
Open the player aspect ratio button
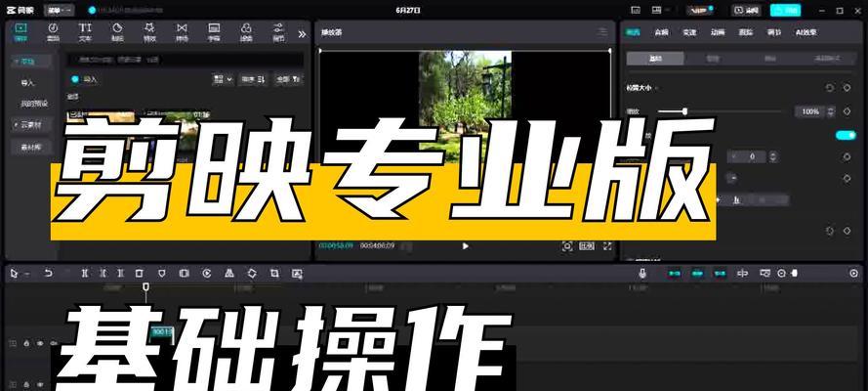(587, 246)
